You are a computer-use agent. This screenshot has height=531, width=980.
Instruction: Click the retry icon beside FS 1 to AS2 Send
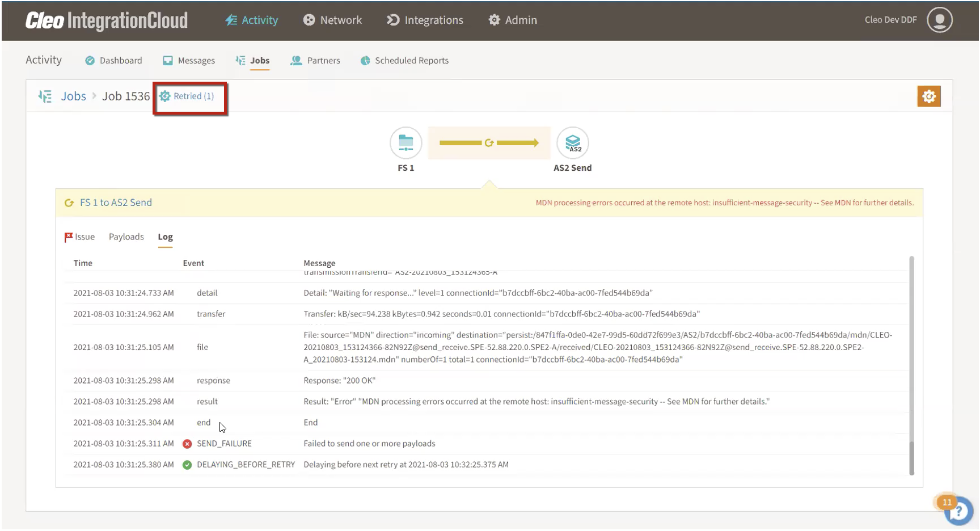69,203
